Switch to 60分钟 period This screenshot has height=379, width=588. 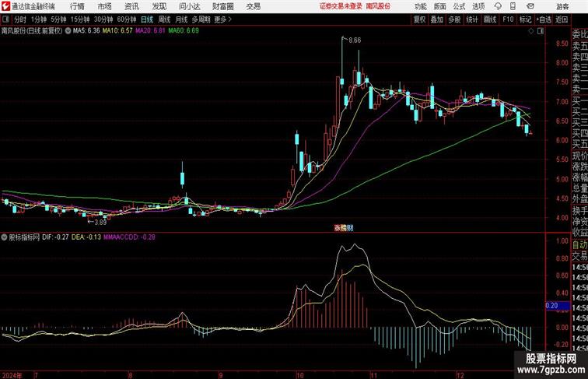[127, 19]
